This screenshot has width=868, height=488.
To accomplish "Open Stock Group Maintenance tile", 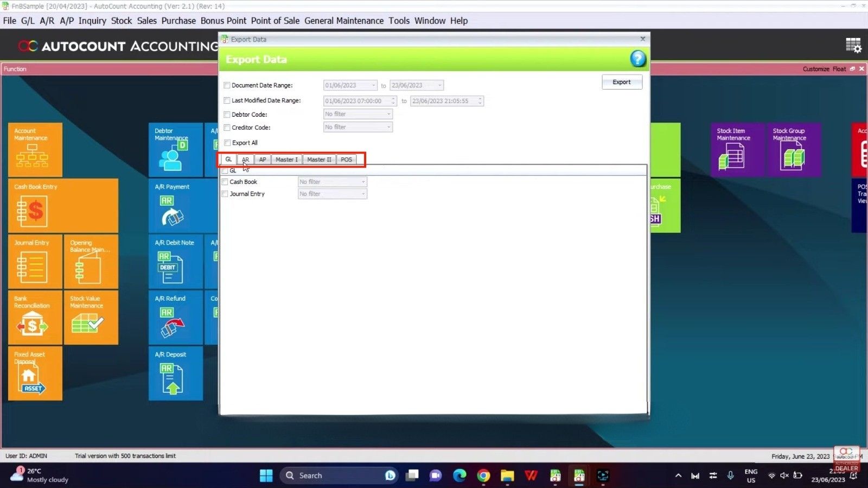I will (794, 149).
